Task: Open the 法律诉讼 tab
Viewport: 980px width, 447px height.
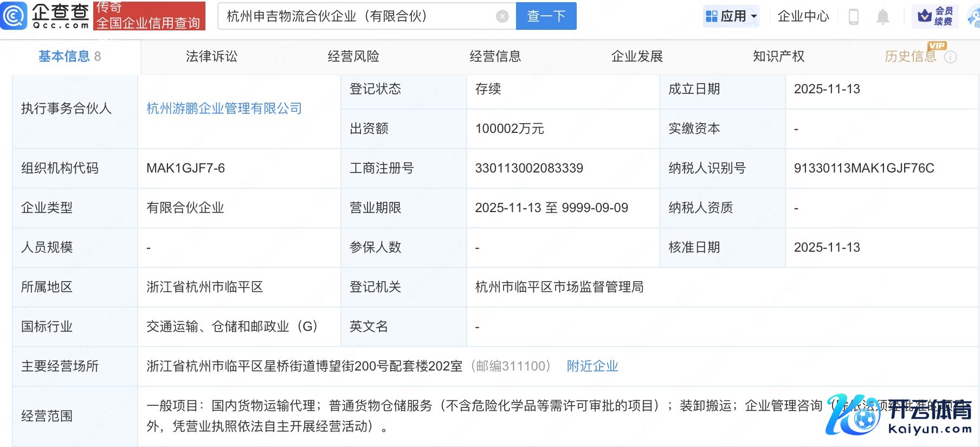Action: click(211, 56)
